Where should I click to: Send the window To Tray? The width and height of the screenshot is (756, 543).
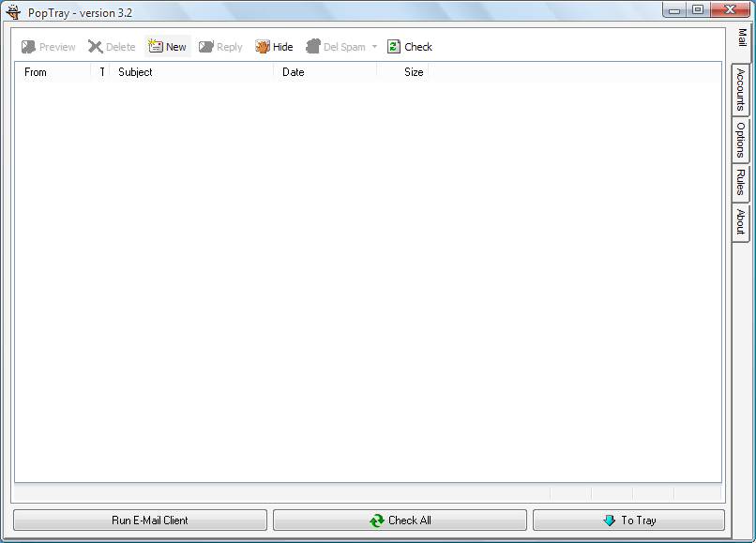[x=628, y=520]
